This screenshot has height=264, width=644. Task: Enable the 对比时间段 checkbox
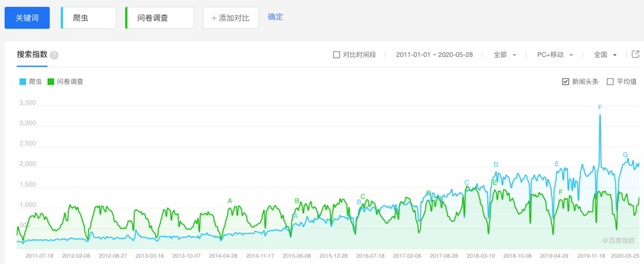pos(336,55)
